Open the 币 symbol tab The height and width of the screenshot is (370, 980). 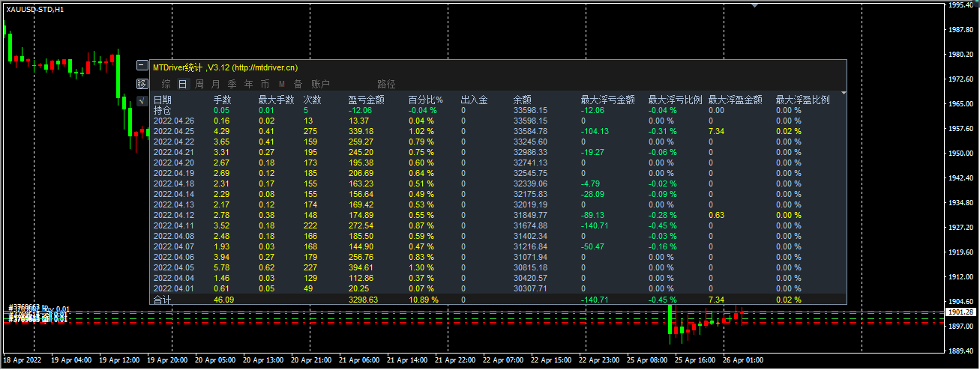(x=265, y=84)
